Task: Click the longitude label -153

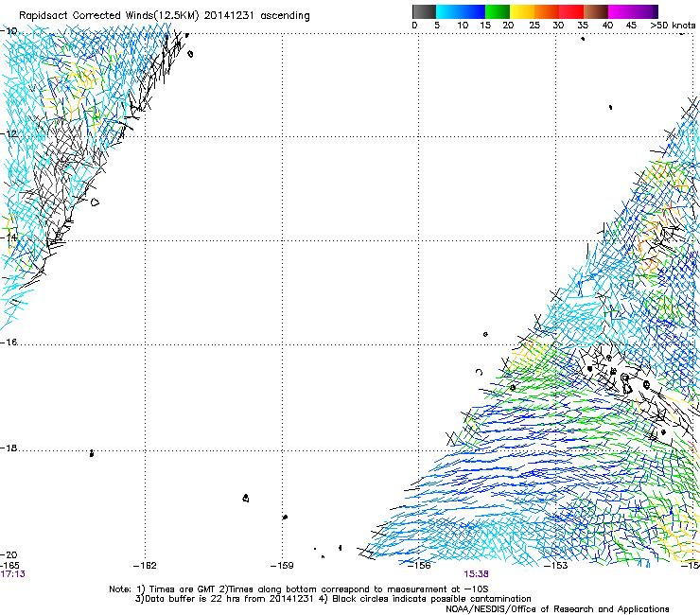Action: click(556, 566)
